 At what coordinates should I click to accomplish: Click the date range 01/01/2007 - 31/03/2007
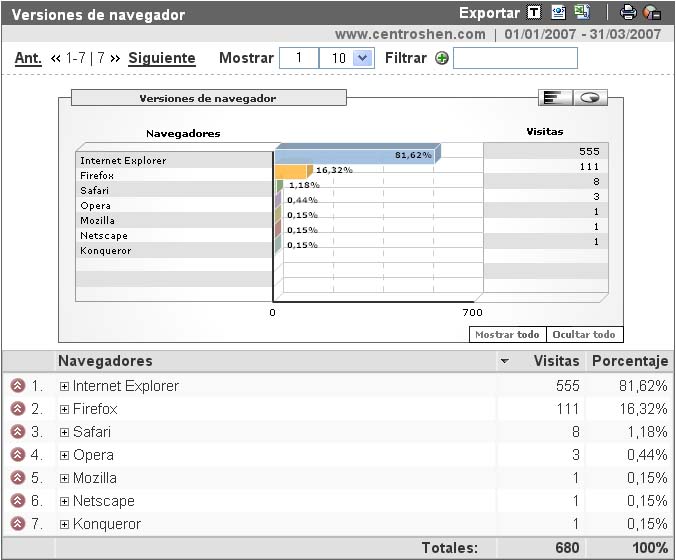(x=582, y=34)
